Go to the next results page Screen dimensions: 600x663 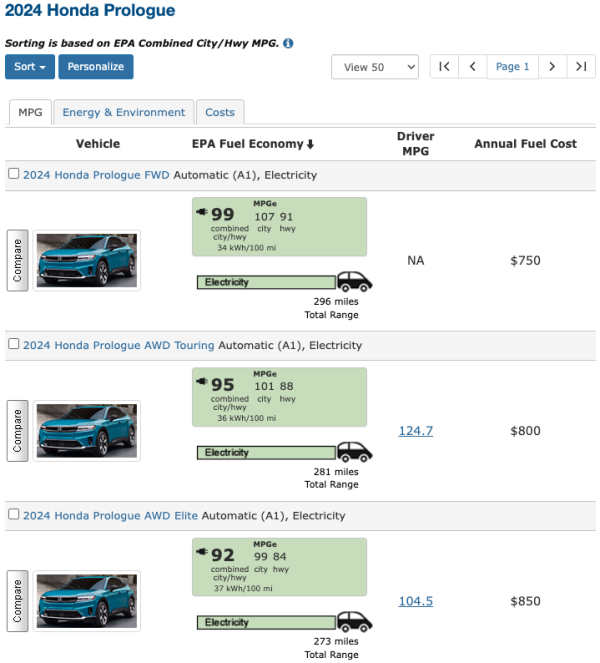(551, 67)
